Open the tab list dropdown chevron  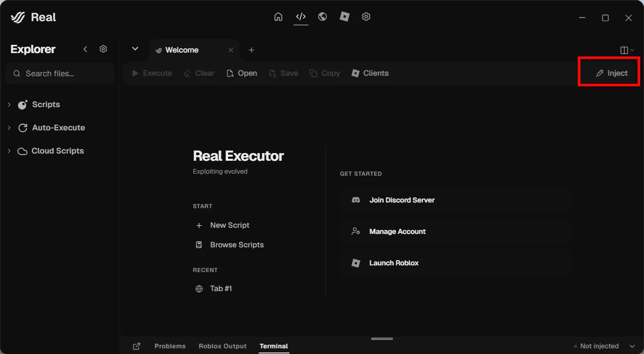(135, 49)
